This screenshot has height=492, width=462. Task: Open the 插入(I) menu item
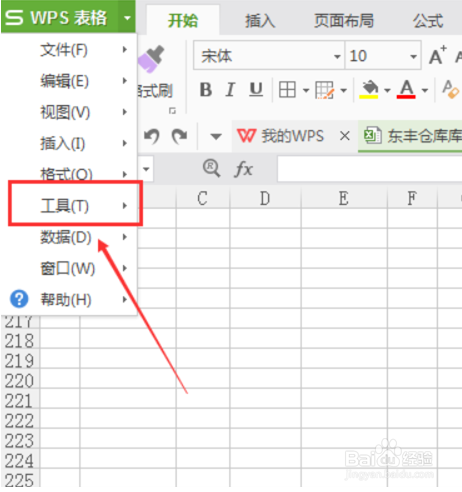click(x=69, y=144)
